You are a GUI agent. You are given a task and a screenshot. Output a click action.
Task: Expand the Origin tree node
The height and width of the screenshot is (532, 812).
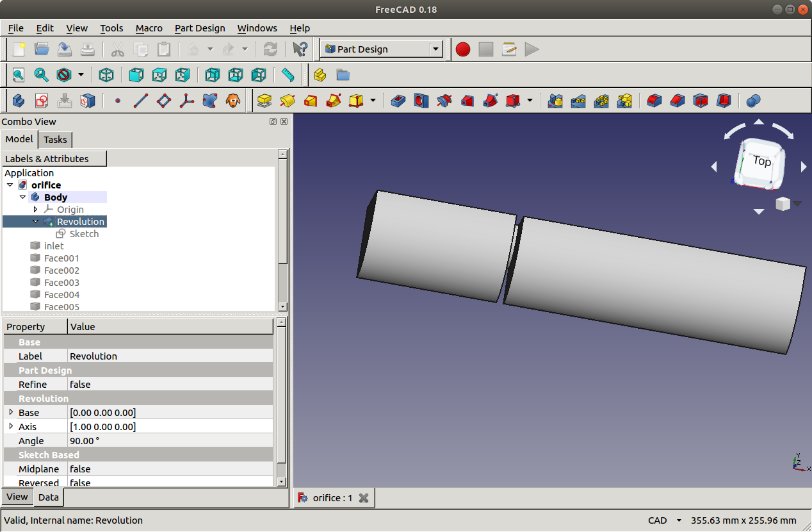point(36,210)
